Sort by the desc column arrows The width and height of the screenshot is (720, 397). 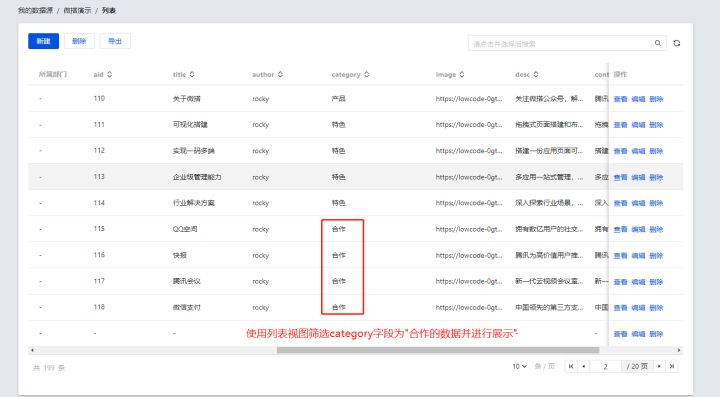coord(536,74)
